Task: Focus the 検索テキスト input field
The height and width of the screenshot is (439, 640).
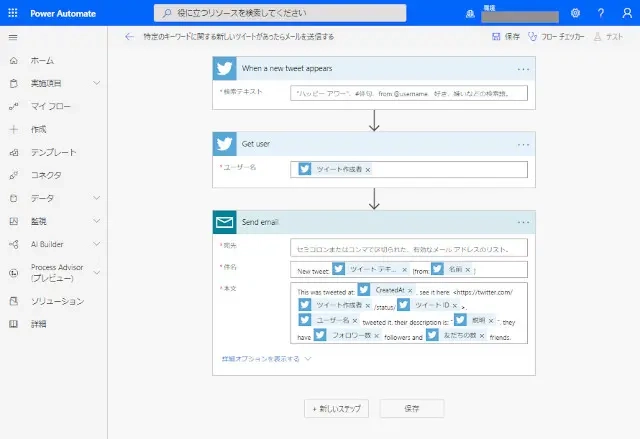Action: (409, 93)
